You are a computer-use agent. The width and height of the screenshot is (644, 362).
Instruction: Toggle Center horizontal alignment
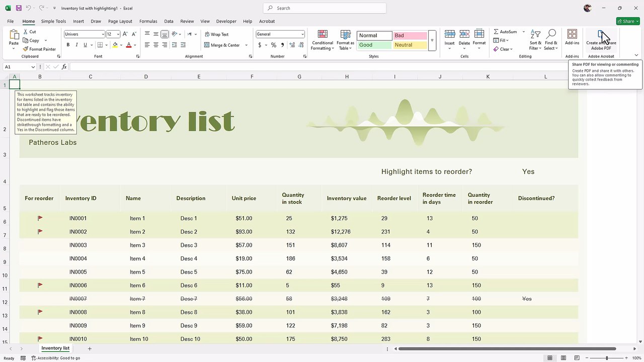coord(156,45)
